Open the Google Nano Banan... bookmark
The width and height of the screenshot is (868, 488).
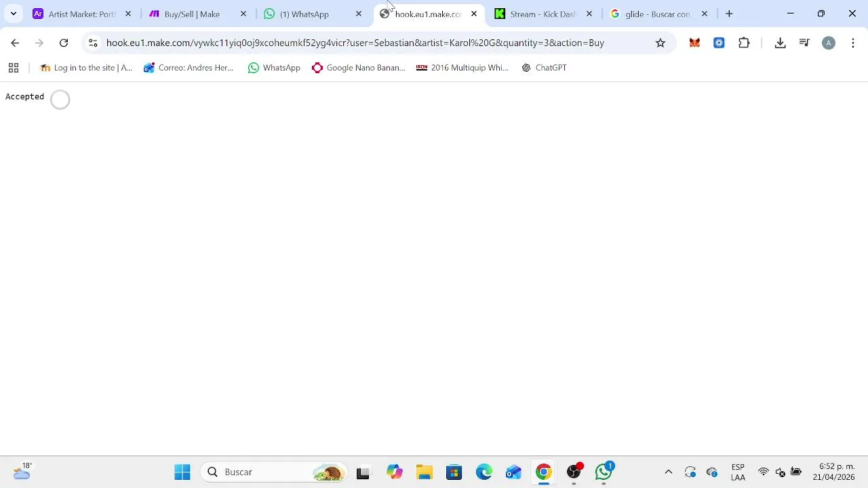[x=359, y=68]
